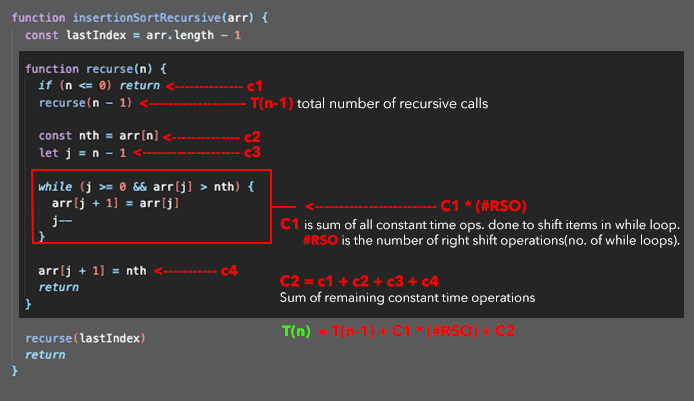Click the 'arr[j + 1] = arr[j]' line

[115, 203]
